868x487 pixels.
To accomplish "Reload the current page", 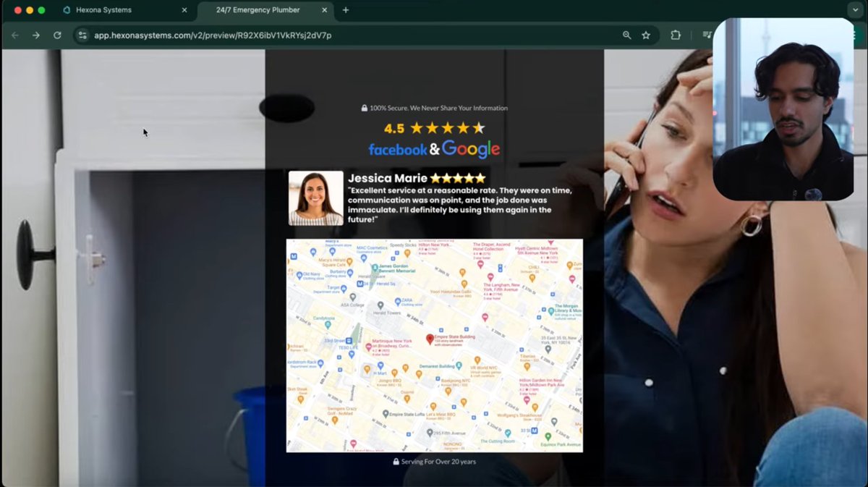I will pyautogui.click(x=57, y=35).
